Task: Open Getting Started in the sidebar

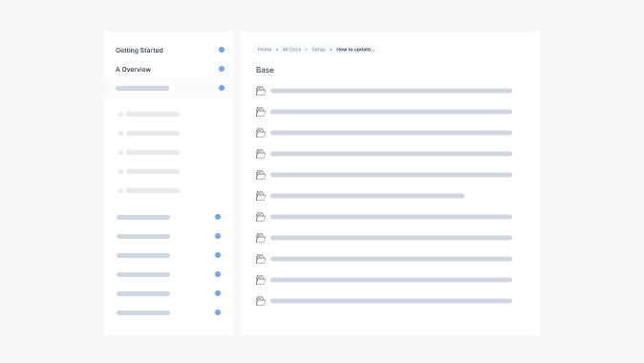Action: click(140, 50)
